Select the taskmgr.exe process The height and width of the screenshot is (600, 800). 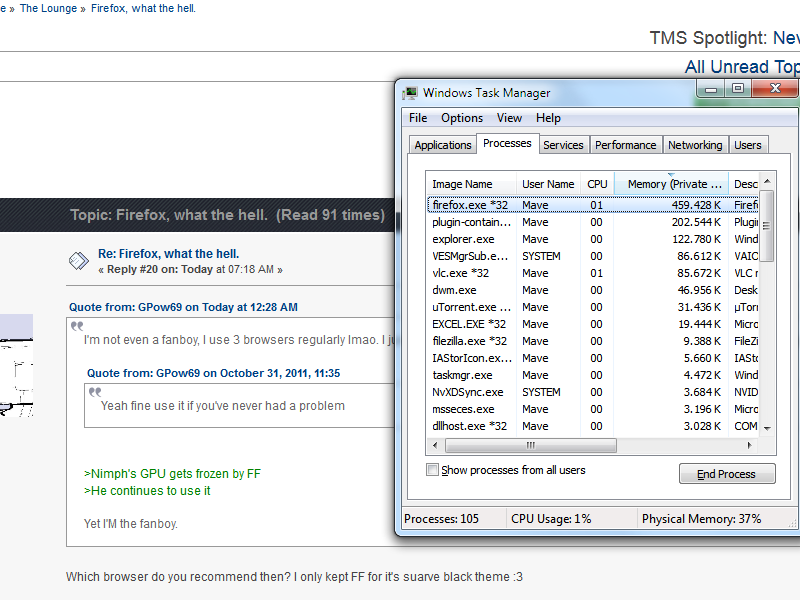pyautogui.click(x=593, y=376)
